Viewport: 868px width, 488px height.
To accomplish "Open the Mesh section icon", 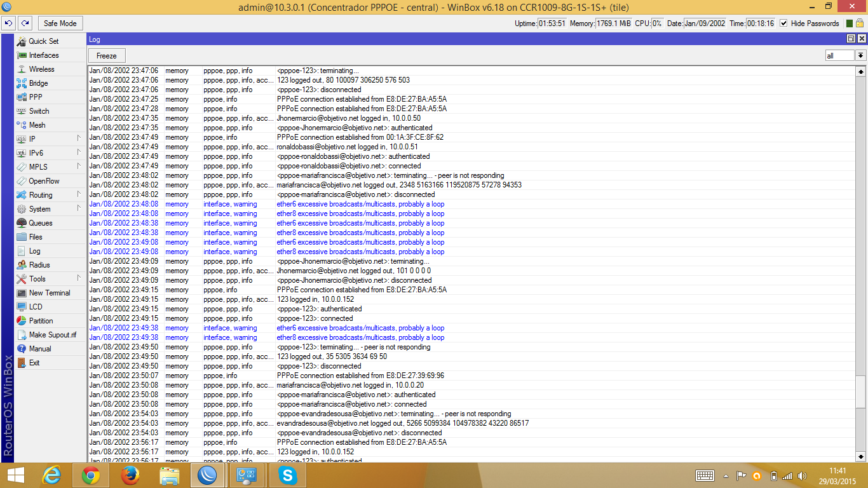I will click(22, 125).
